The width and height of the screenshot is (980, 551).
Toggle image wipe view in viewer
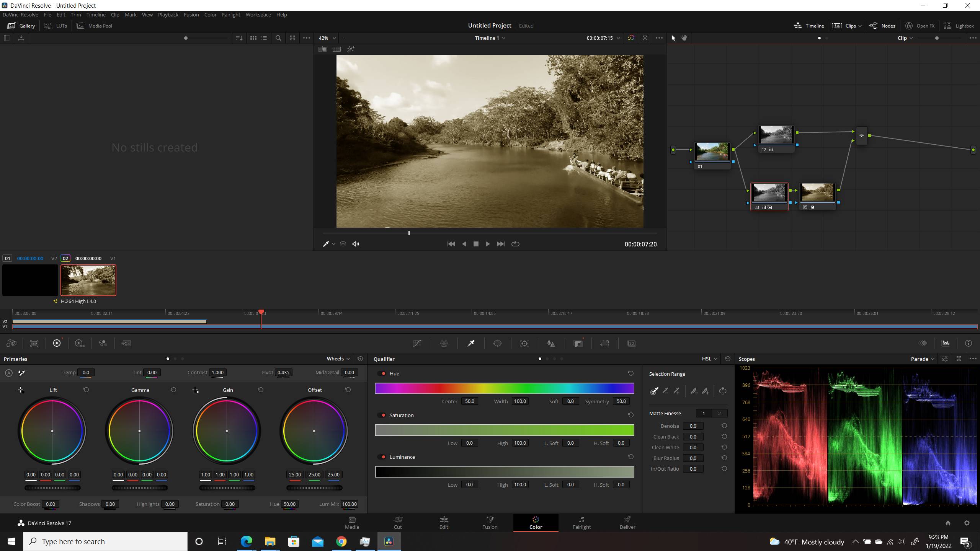[x=322, y=49]
